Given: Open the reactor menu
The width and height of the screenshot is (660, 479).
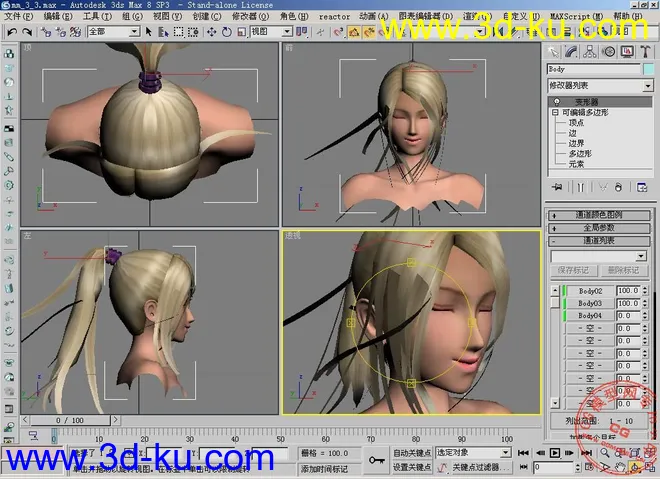Looking at the screenshot, I should tap(334, 17).
